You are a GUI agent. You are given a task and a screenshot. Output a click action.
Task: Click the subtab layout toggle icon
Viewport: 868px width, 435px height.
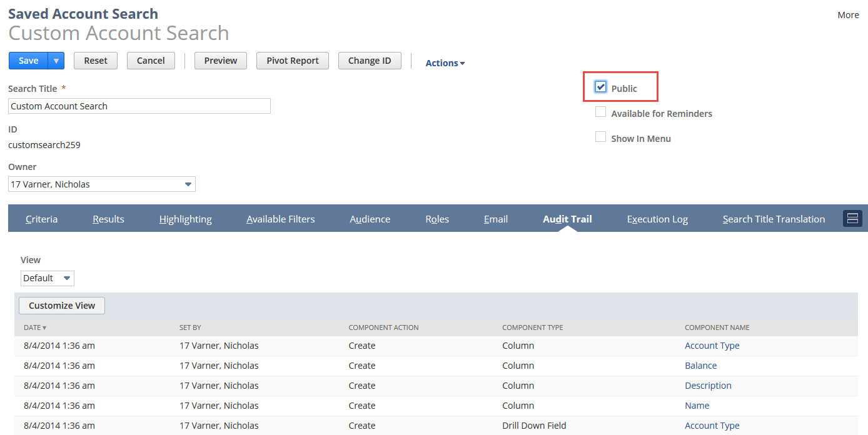[852, 218]
